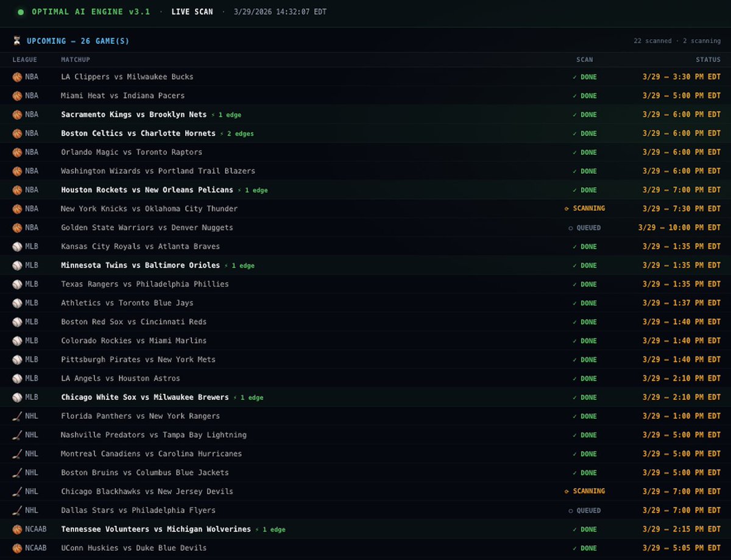
Task: Click the 22 scanned · 2 scanning counter
Action: click(x=677, y=41)
